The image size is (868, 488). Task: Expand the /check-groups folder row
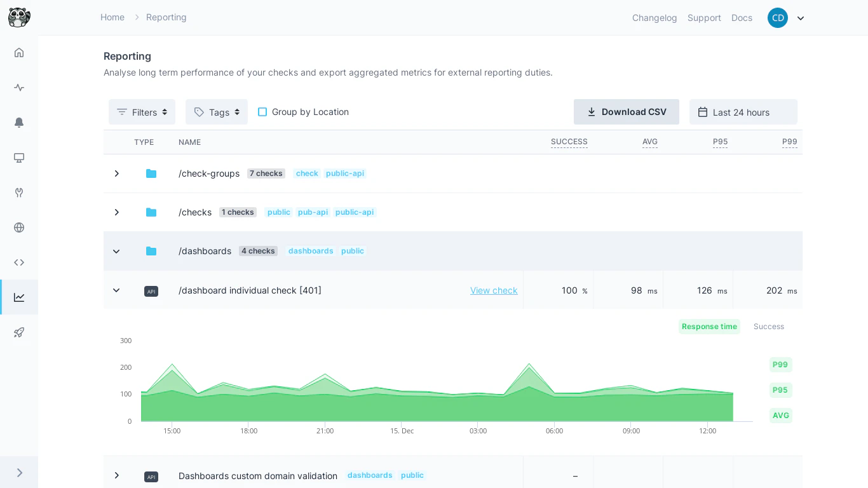click(x=116, y=173)
